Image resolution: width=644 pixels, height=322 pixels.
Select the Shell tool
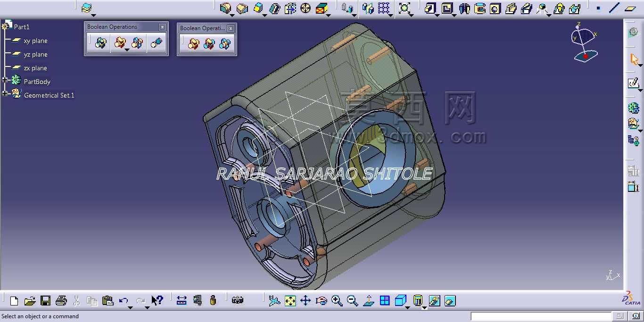274,8
